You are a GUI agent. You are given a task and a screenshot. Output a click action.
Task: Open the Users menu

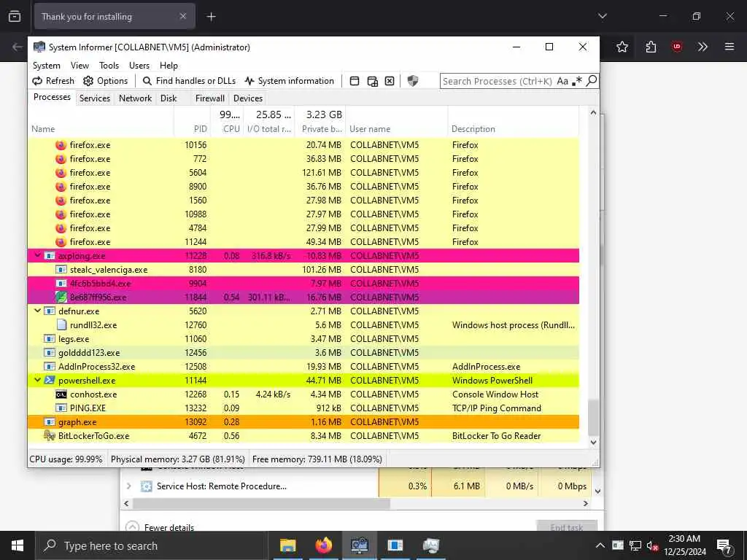tap(139, 65)
